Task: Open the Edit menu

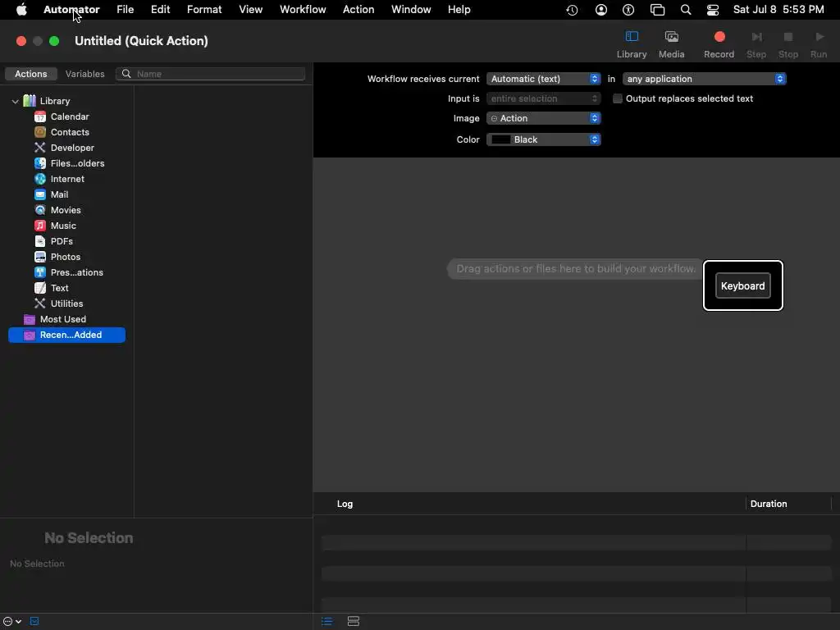Action: coord(160,10)
